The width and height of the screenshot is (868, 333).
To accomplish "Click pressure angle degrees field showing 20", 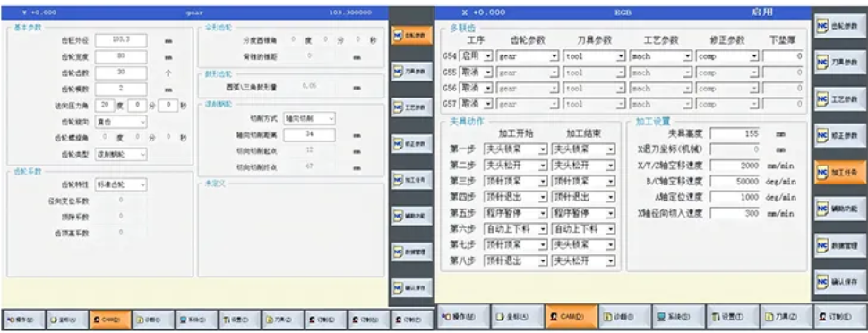I will [105, 105].
